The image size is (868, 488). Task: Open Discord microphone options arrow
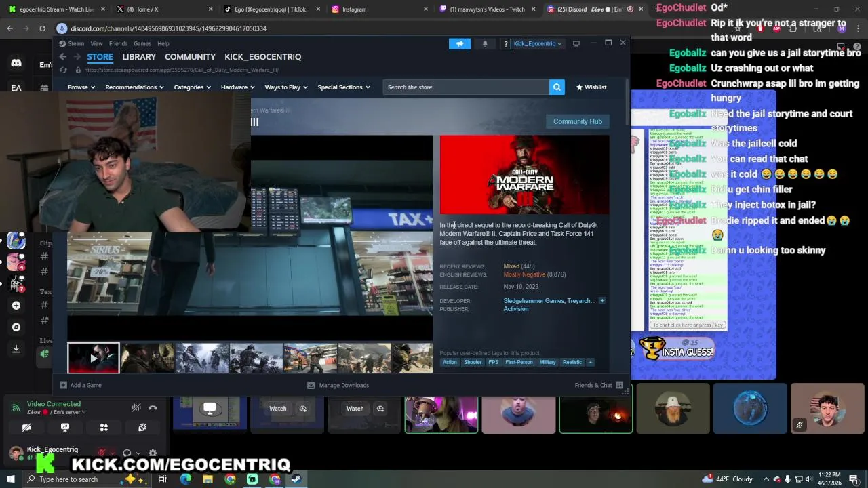point(112,453)
